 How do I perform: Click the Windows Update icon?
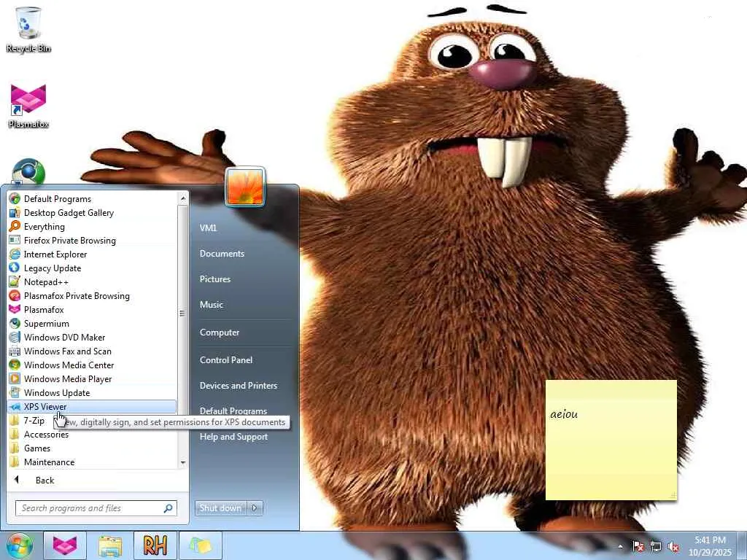pyautogui.click(x=15, y=392)
